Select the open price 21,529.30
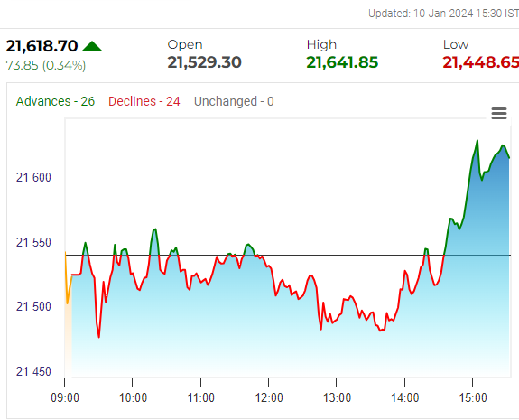Image resolution: width=519 pixels, height=420 pixels. [x=204, y=62]
